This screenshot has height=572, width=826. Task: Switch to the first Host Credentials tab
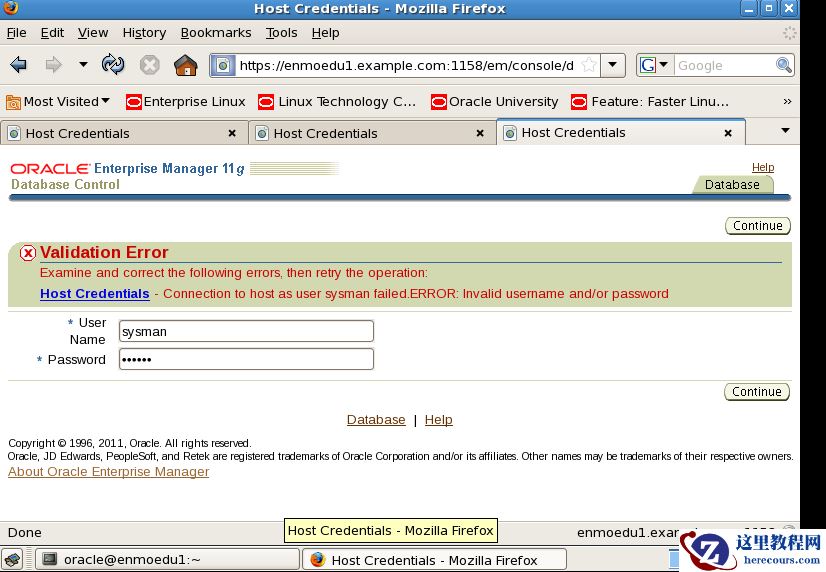[124, 133]
